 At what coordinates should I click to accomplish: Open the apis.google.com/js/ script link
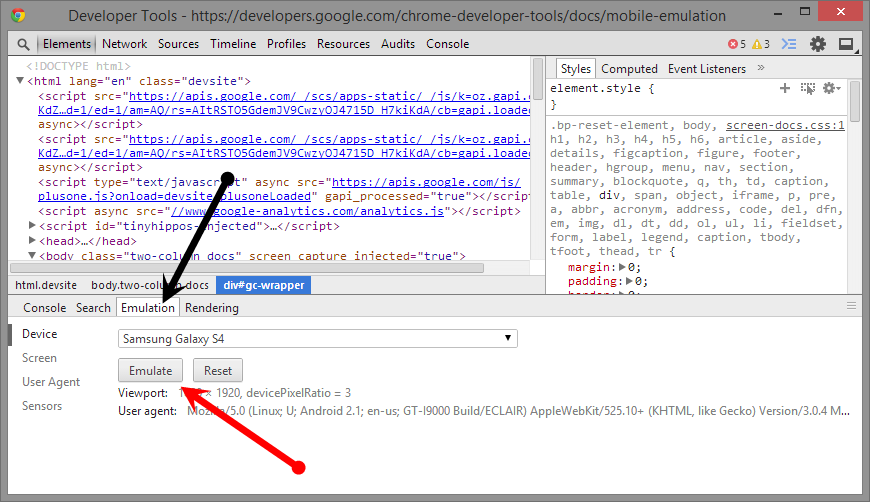426,182
